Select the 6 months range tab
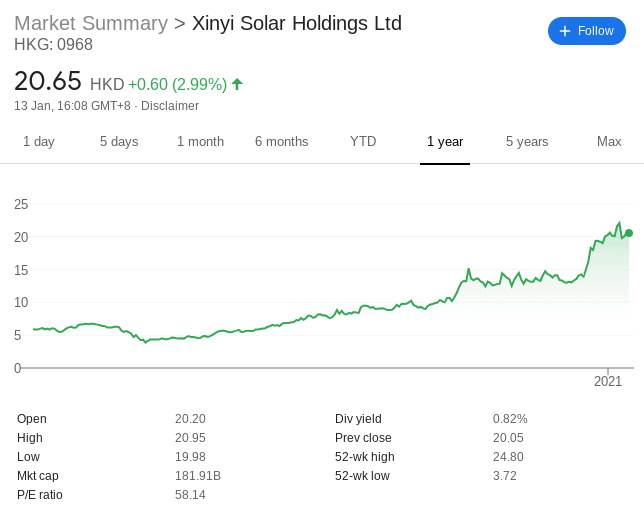 pos(281,142)
